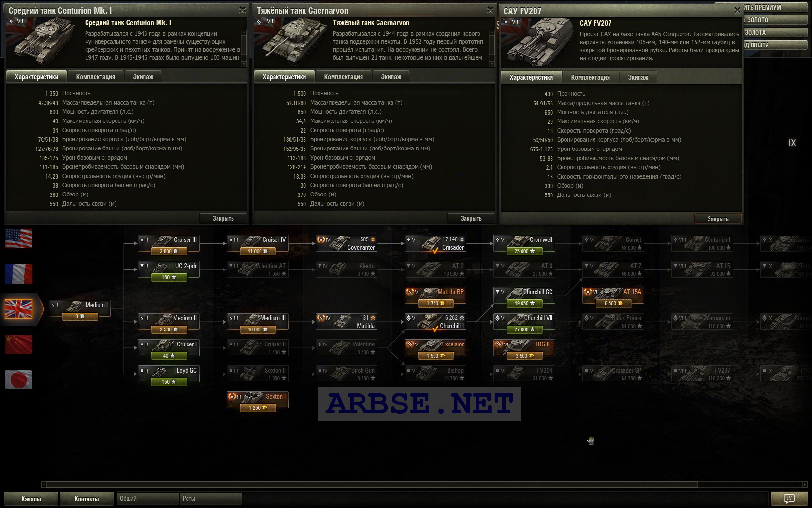Image resolution: width=812 pixels, height=508 pixels.
Task: Click the tech tree scrollbar left arrow
Action: point(43,484)
